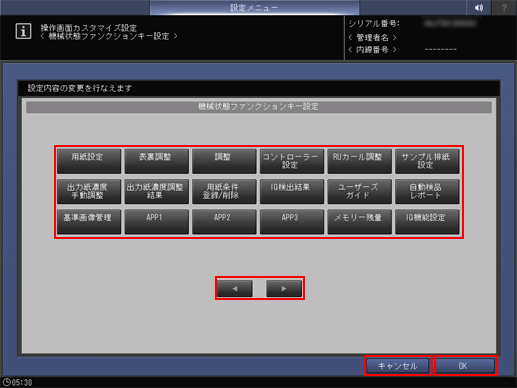Select the コントローラー設定 key

pyautogui.click(x=292, y=161)
